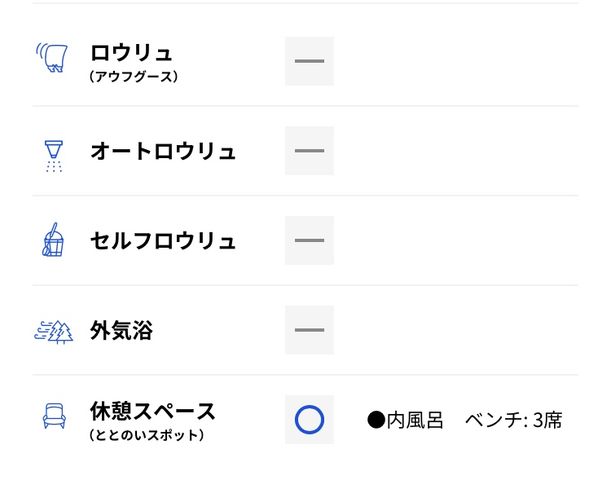The height and width of the screenshot is (480, 611).
Task: Toggle the 外気浴 dash status box
Action: point(309,330)
